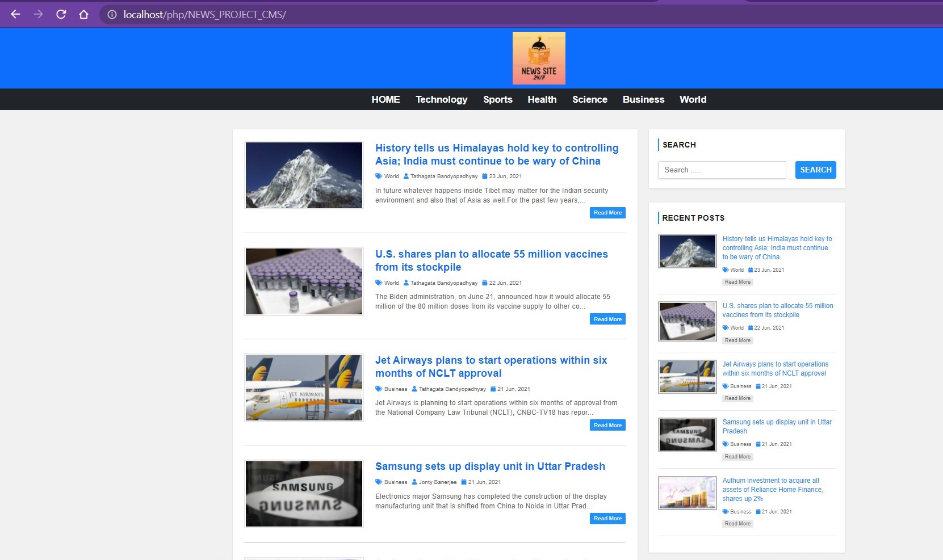
Task: Click Read More on Samsung main post
Action: [x=607, y=519]
